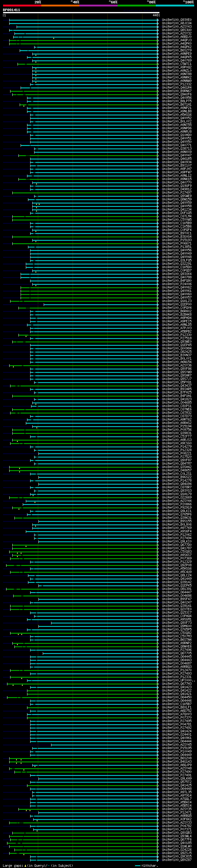Open the UniRef100_C5WTC1 hit label
This screenshot has width=197, height=868.
click(x=177, y=64)
